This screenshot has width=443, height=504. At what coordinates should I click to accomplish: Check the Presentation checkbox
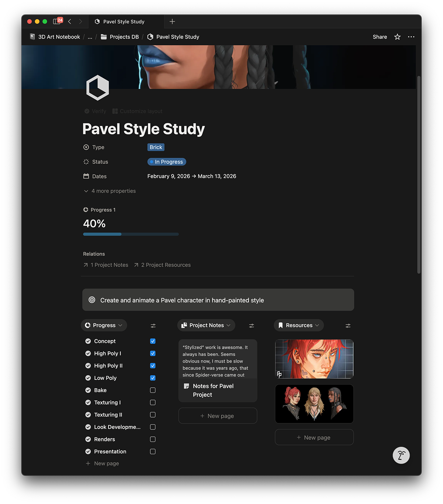153,452
